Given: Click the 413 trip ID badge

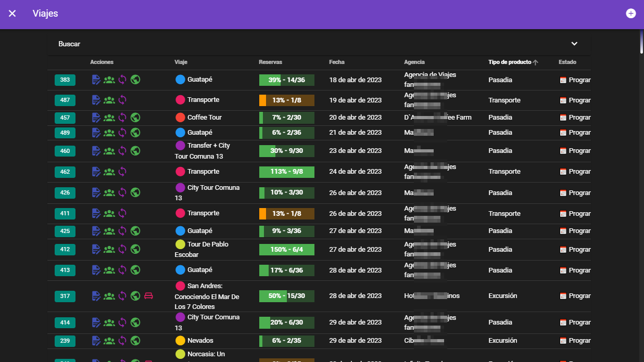Looking at the screenshot, I should click(x=65, y=270).
